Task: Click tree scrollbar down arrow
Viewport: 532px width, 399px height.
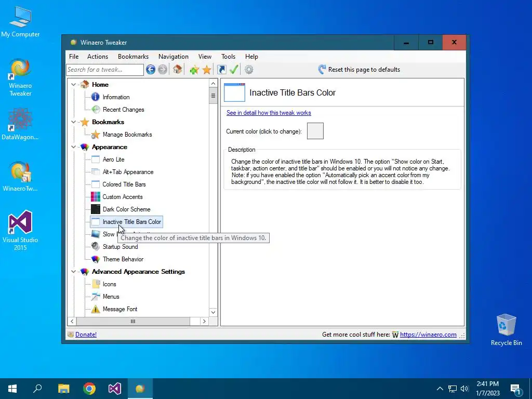Action: coord(213,312)
